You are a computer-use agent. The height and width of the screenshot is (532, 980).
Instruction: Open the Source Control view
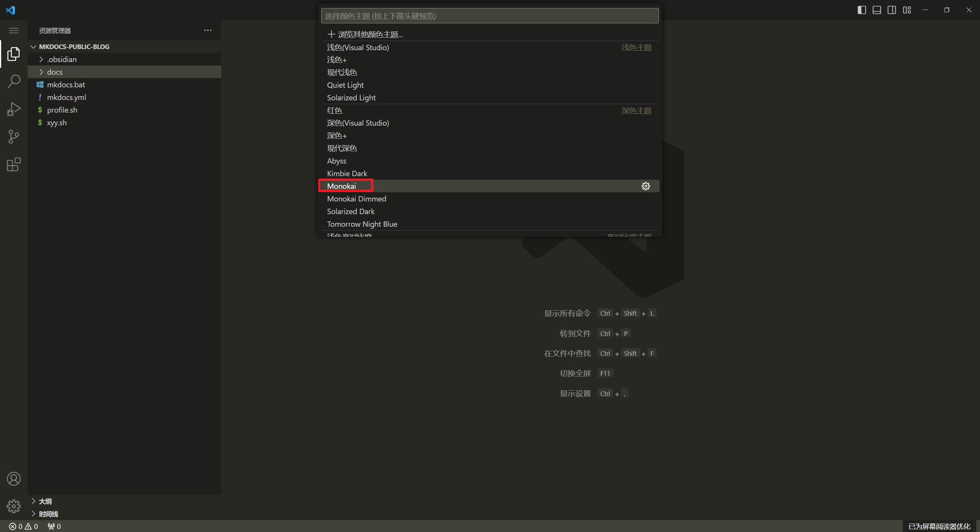pos(14,137)
